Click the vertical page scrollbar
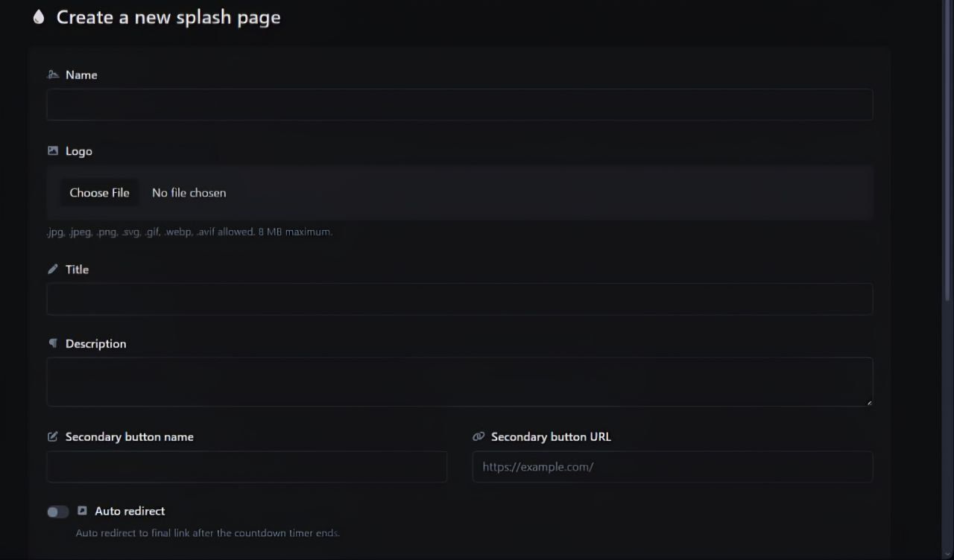The height and width of the screenshot is (560, 954). coord(948,149)
